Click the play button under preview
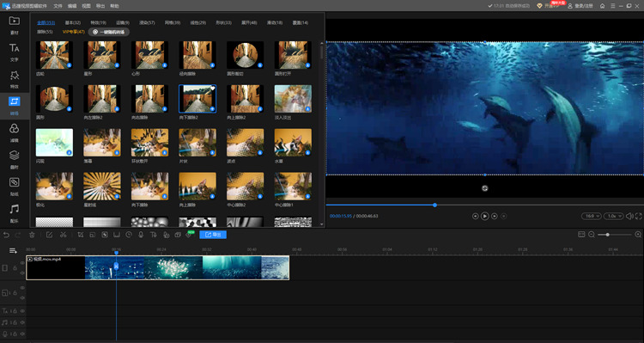 pyautogui.click(x=485, y=216)
